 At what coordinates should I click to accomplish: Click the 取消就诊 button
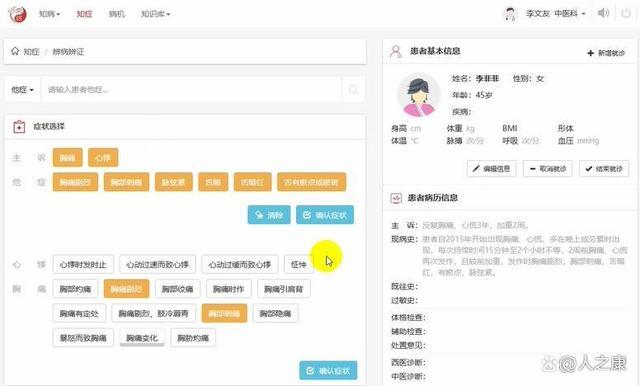547,169
